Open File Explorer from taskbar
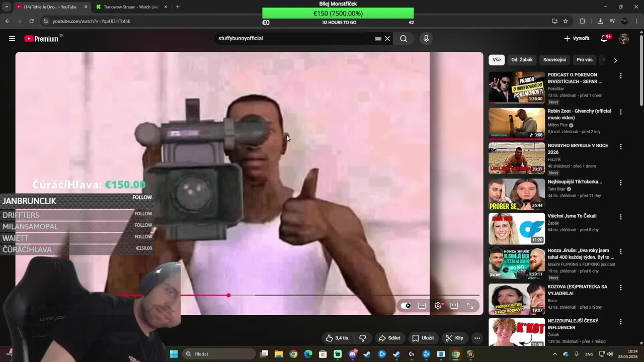The height and width of the screenshot is (362, 644). point(278,354)
